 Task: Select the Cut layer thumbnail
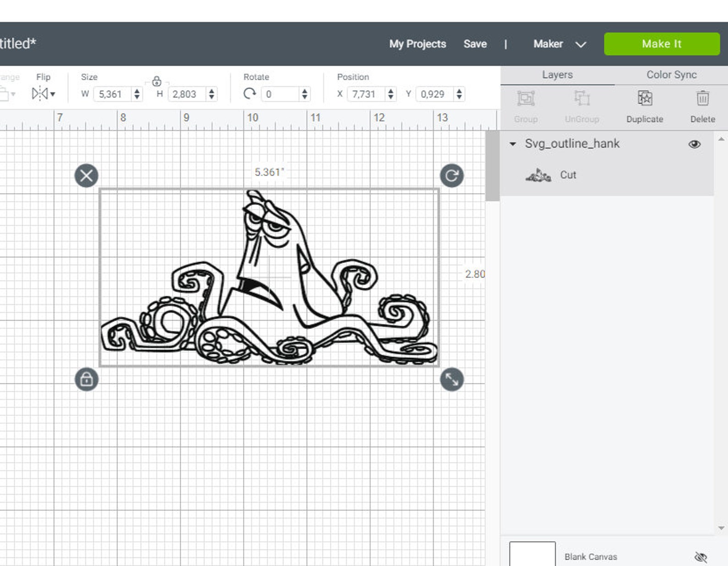[538, 175]
